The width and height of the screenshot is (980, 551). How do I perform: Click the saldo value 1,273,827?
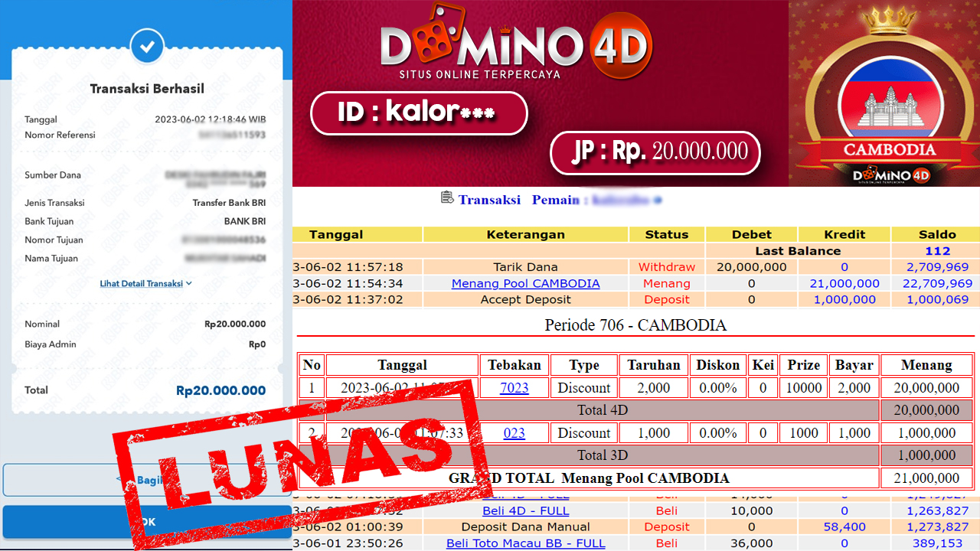pyautogui.click(x=938, y=527)
